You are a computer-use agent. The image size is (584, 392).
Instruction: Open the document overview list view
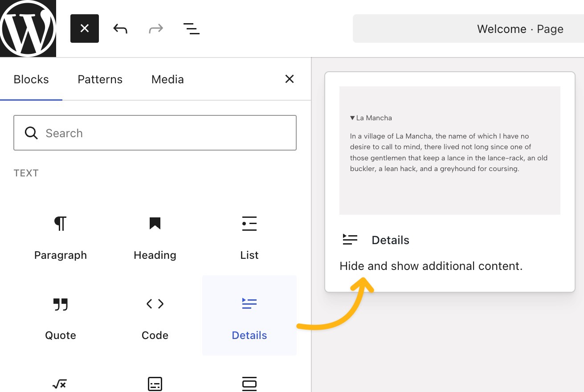(192, 29)
